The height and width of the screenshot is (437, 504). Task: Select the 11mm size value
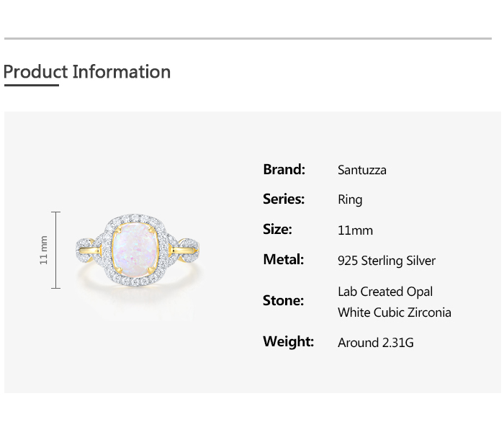pyautogui.click(x=355, y=230)
